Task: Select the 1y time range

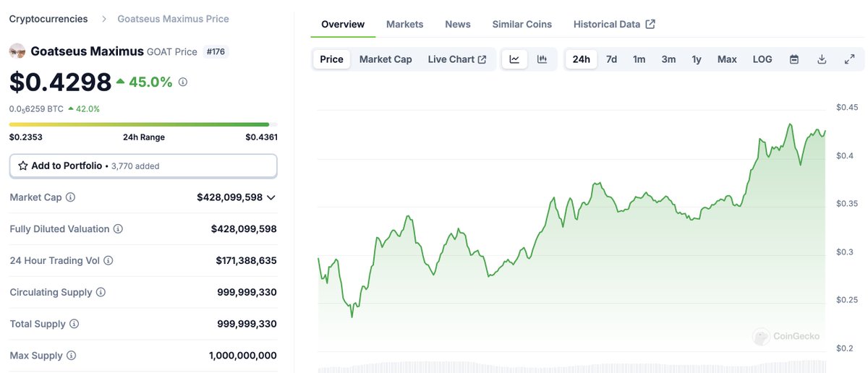Action: click(697, 59)
